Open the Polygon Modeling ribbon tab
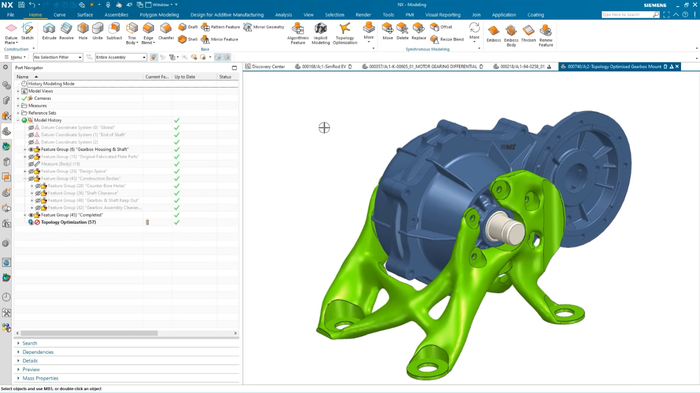This screenshot has width=700, height=393. (159, 15)
